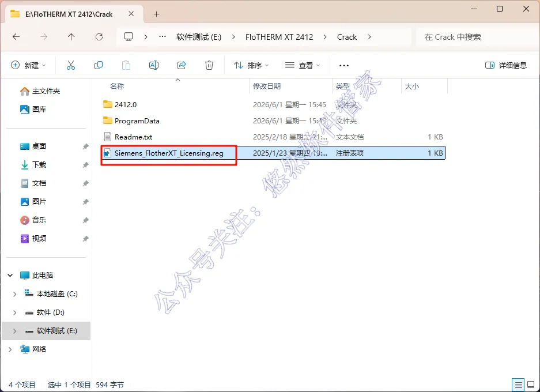The height and width of the screenshot is (392, 540).
Task: Click the Rename icon in toolbar
Action: pyautogui.click(x=154, y=65)
